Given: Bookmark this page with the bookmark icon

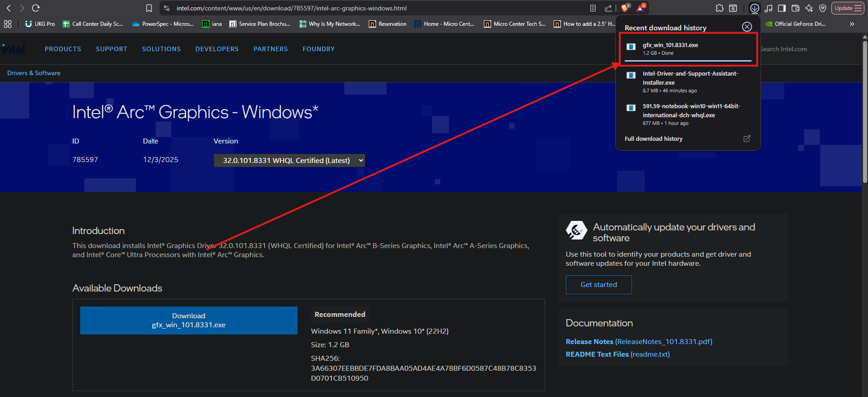Looking at the screenshot, I should click(x=149, y=8).
